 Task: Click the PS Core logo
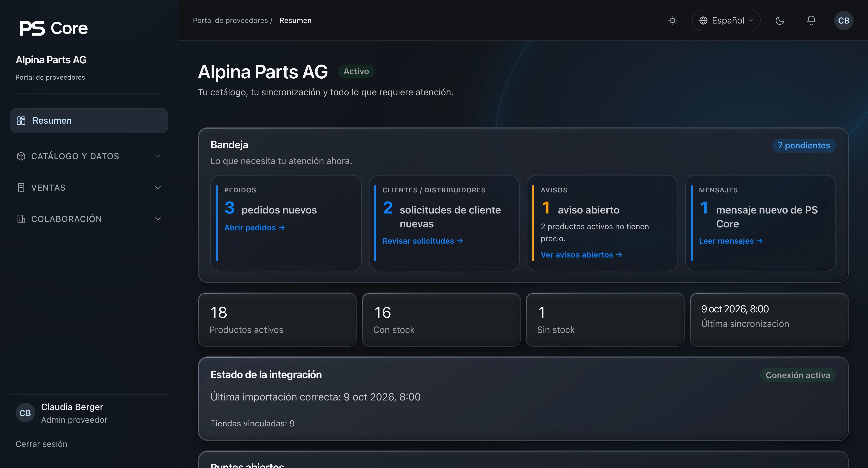54,28
